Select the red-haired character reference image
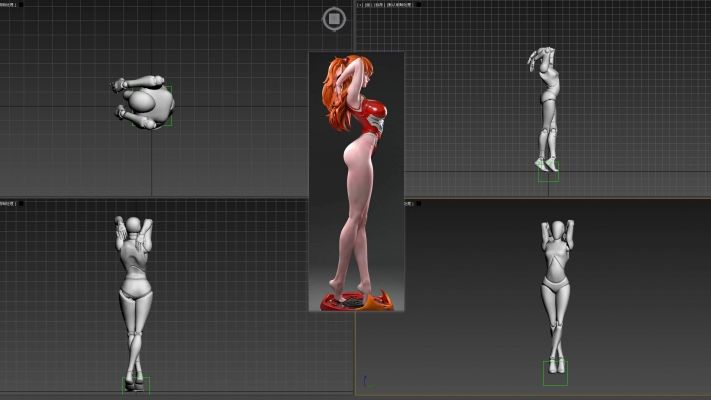 click(x=356, y=180)
